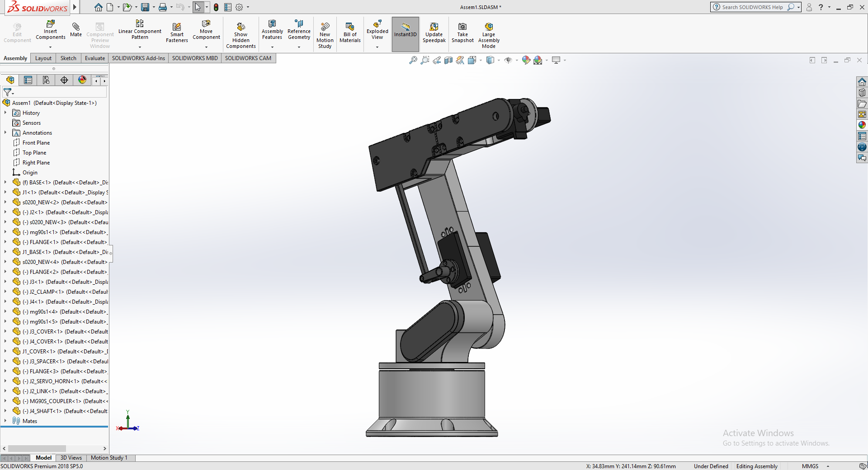This screenshot has height=470, width=868.
Task: Open the ConfigurationManager tab icon
Action: [46, 80]
